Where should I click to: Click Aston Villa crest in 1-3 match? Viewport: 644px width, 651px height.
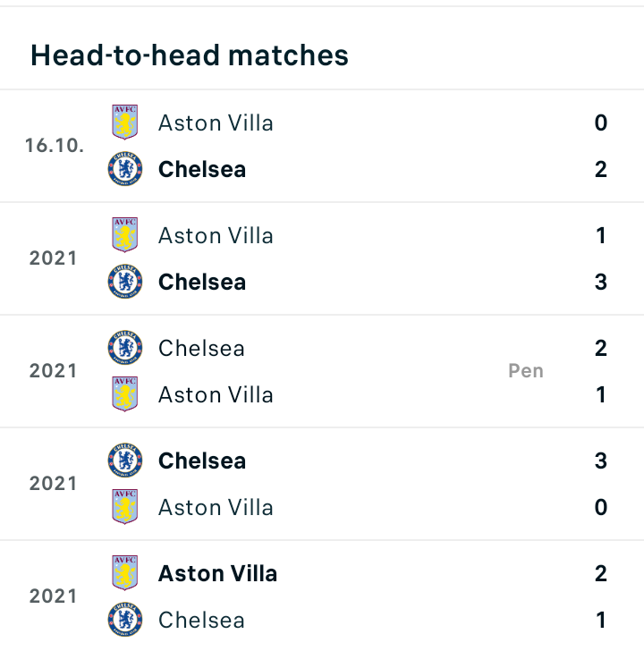[x=124, y=234]
